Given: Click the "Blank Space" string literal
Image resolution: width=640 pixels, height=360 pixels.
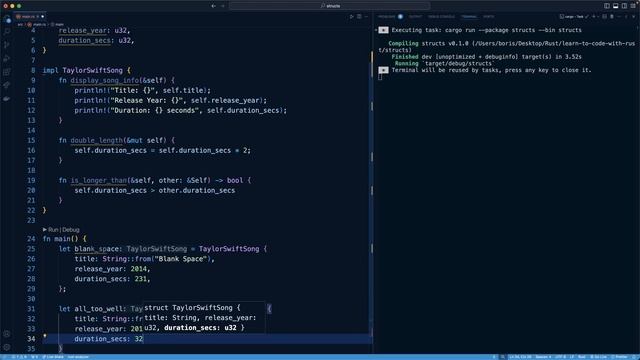Looking at the screenshot, I should pyautogui.click(x=181, y=259).
